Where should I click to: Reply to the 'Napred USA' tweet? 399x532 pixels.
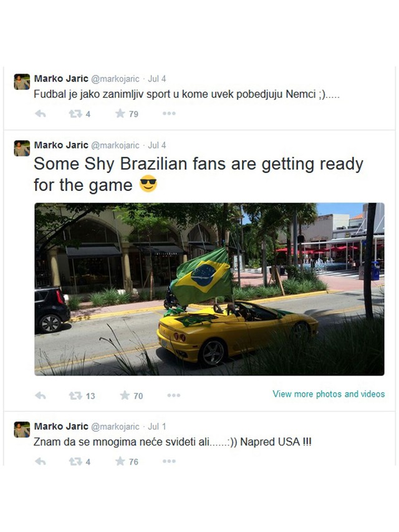click(41, 462)
